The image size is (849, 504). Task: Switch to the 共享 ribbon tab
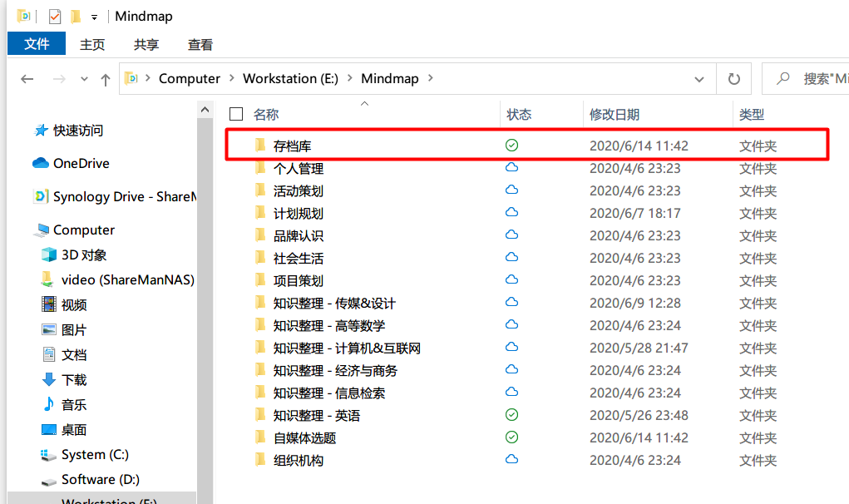[x=146, y=44]
